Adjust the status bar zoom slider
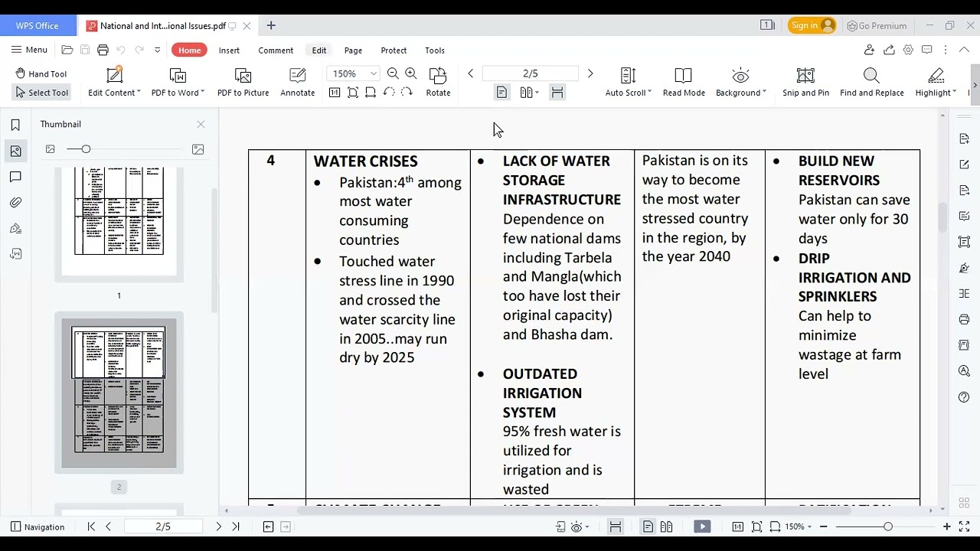Viewport: 980px width, 551px height. (887, 527)
